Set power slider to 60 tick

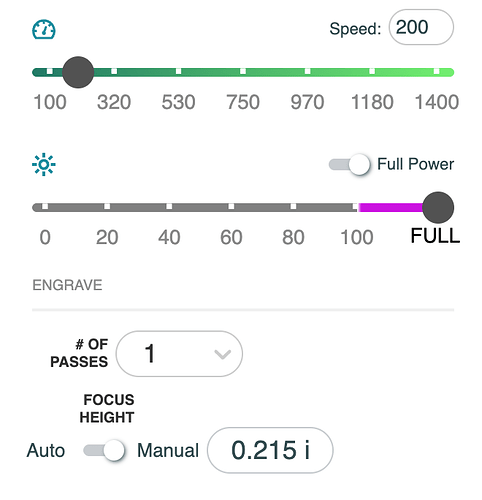pyautogui.click(x=231, y=207)
